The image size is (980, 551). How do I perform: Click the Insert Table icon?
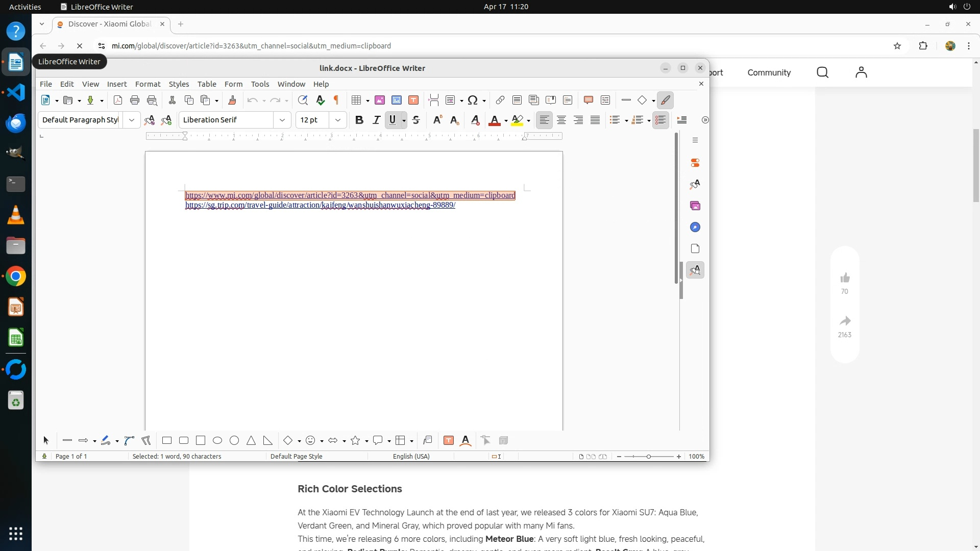[x=357, y=101]
